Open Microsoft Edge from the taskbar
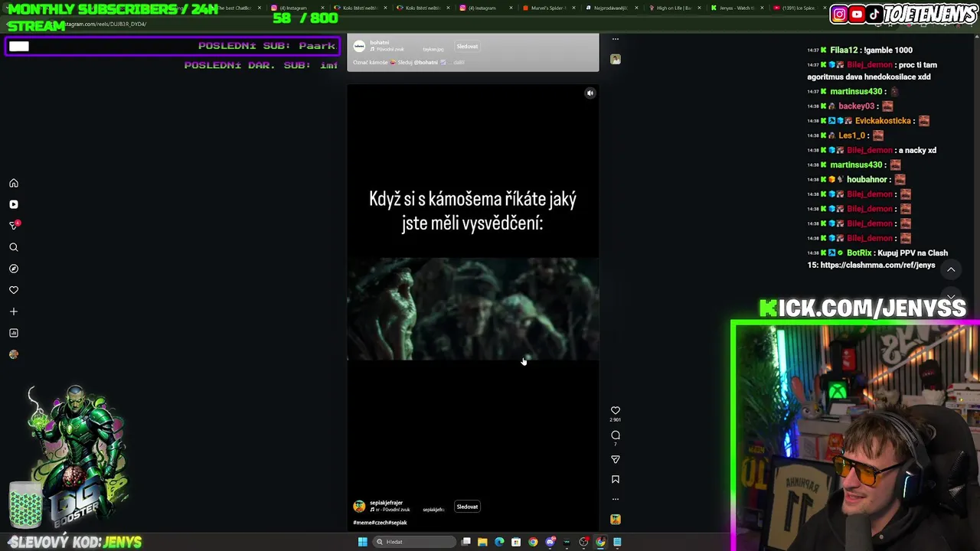The width and height of the screenshot is (980, 551). click(499, 542)
